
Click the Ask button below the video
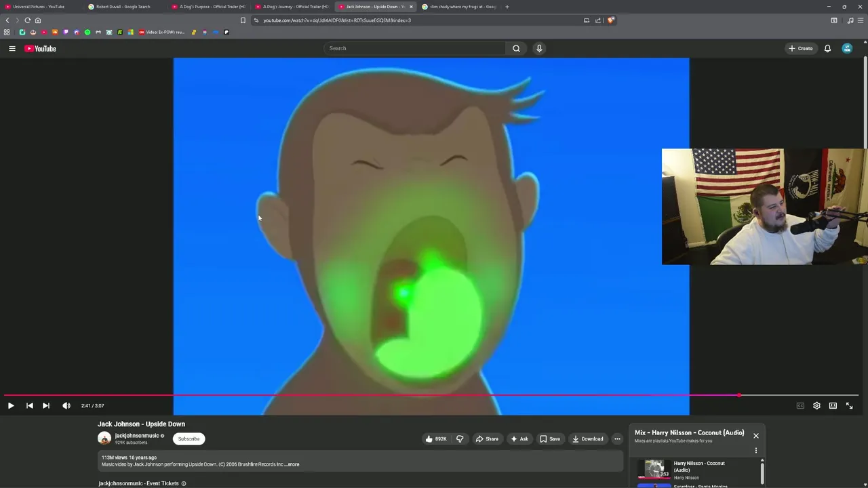(x=519, y=439)
